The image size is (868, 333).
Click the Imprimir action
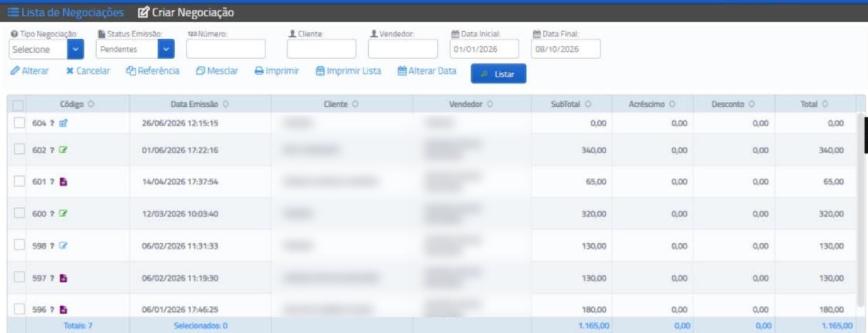277,71
